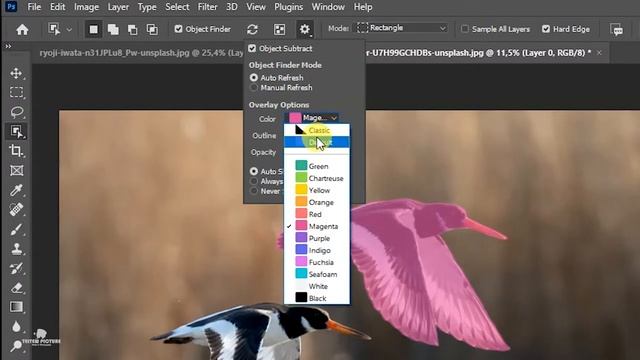Screen dimensions: 640x360
Task: Open the tool preset picker arrow
Action: coord(69,29)
